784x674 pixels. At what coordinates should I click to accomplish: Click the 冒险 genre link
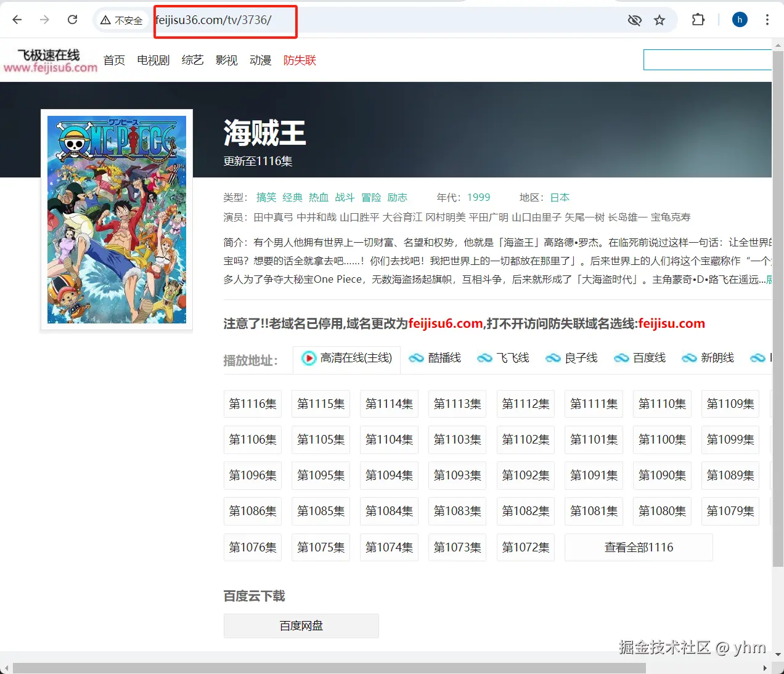[371, 197]
